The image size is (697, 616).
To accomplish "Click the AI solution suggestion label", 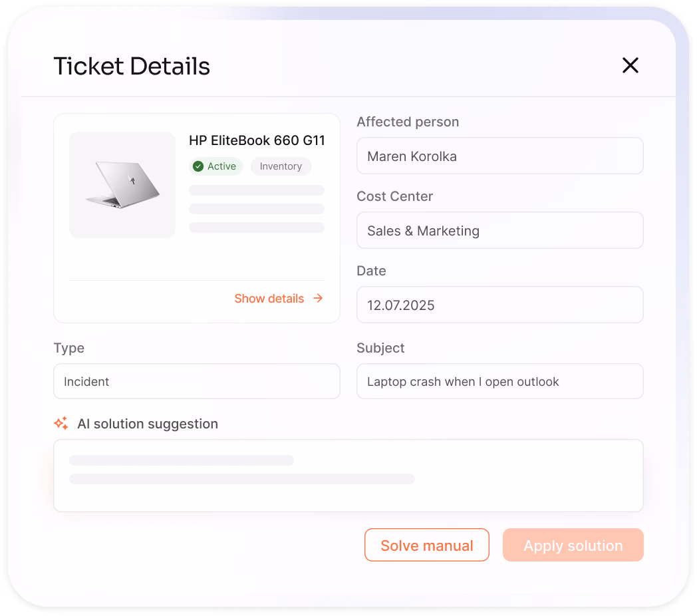I will point(148,423).
